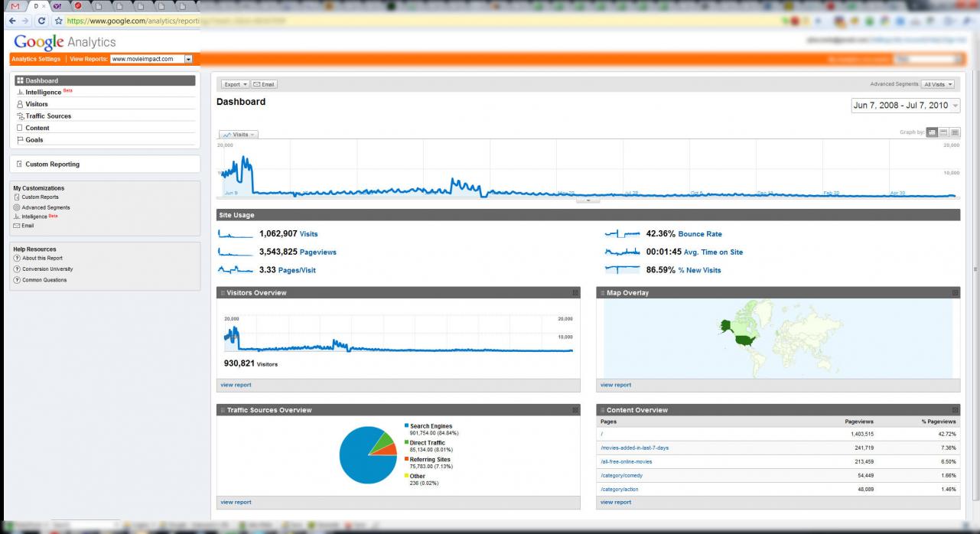Email the dashboard report
Screen dimensions: 980x534
(x=264, y=84)
